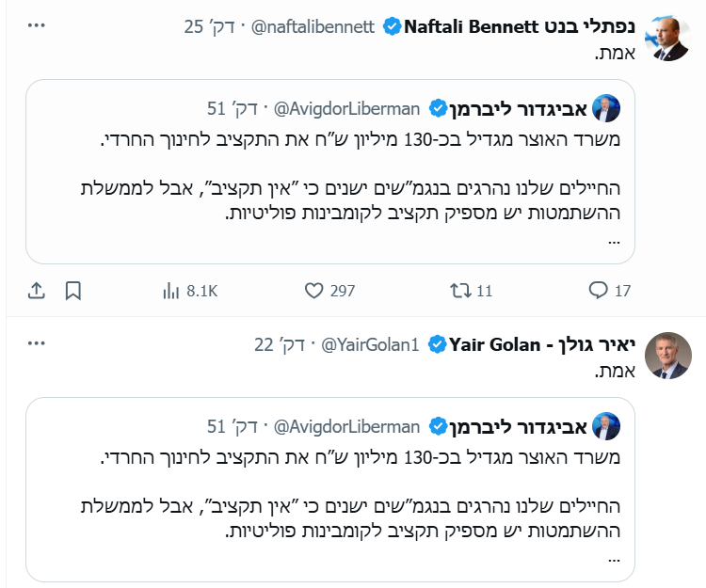This screenshot has width=706, height=588.
Task: Open the @AvigdorLiberman handle in the second quote
Action: pos(346,426)
